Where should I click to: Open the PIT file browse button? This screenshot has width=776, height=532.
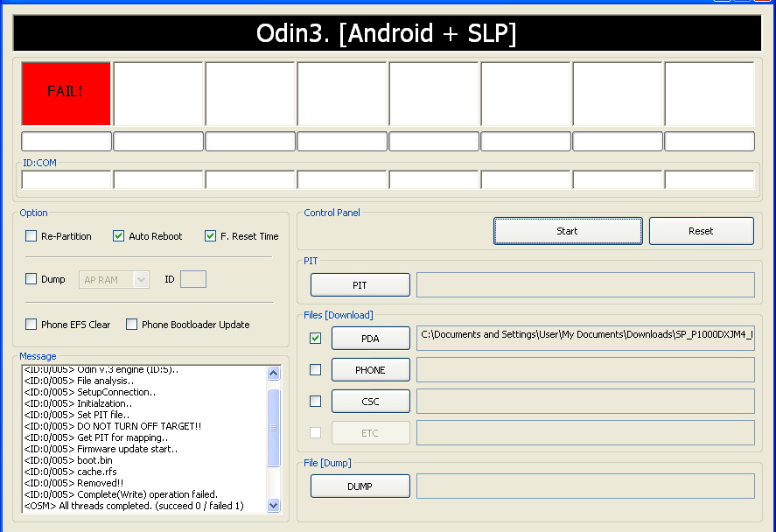(x=360, y=285)
